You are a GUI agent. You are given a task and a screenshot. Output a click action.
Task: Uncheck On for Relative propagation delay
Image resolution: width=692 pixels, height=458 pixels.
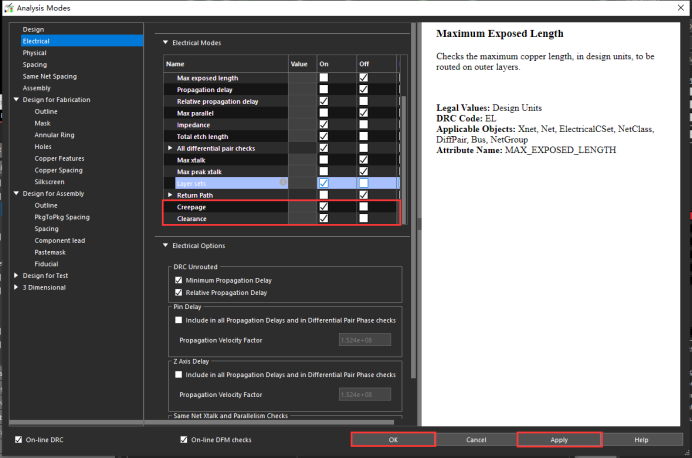323,101
